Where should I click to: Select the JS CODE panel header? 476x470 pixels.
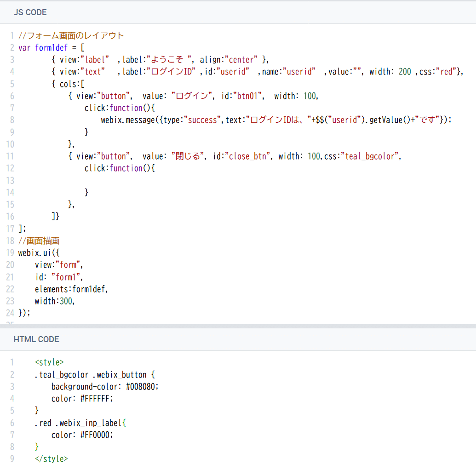pos(30,12)
